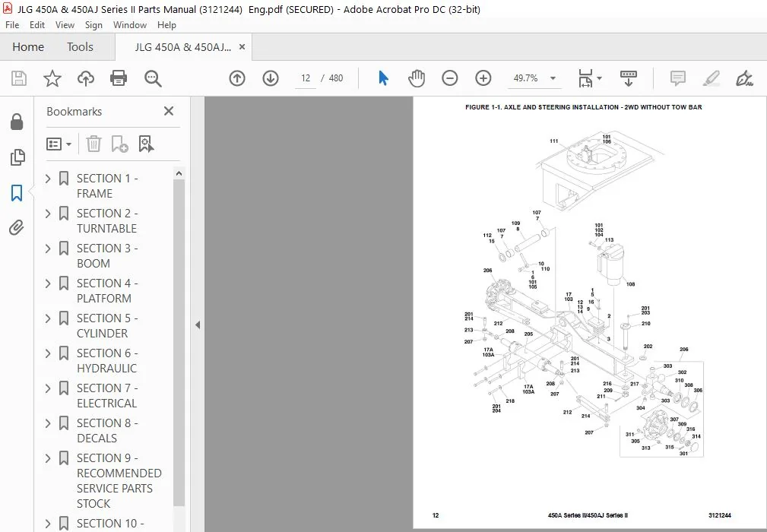The height and width of the screenshot is (532, 767).
Task: Close the JLG 450A document tab
Action: (x=242, y=47)
